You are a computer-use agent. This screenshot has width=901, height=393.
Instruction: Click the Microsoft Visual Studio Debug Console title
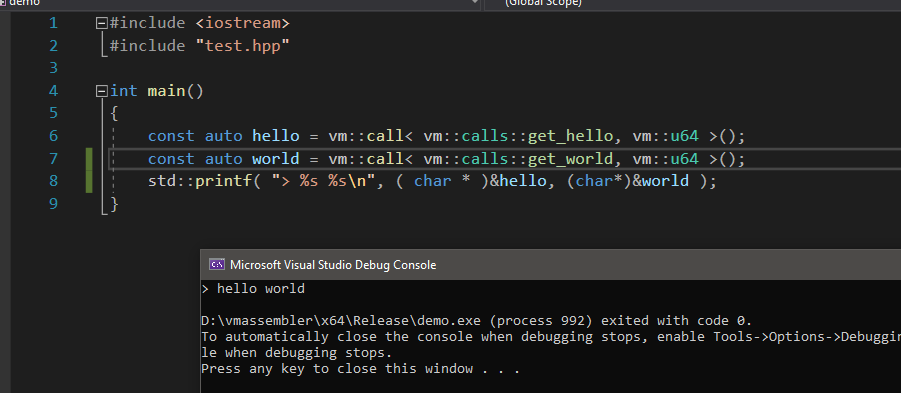click(333, 265)
